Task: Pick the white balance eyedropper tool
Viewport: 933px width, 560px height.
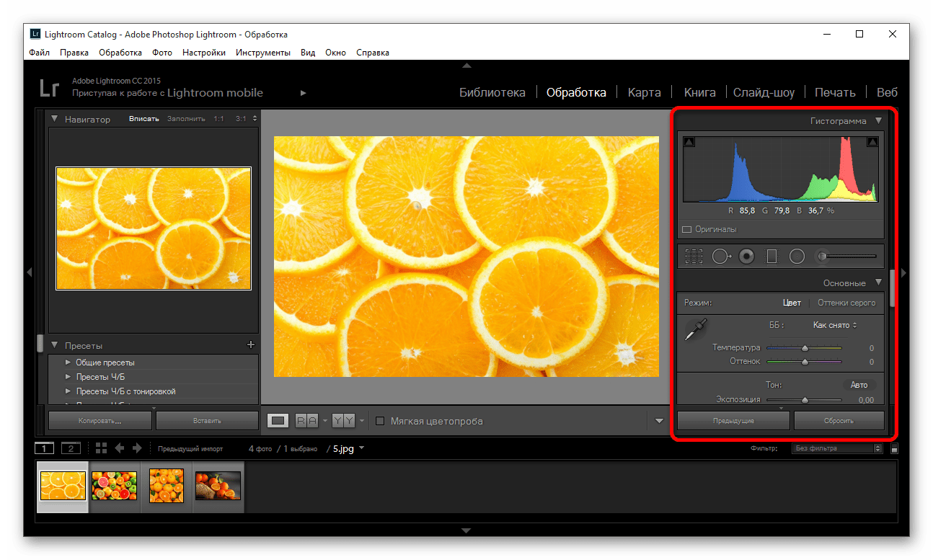Action: coord(695,330)
